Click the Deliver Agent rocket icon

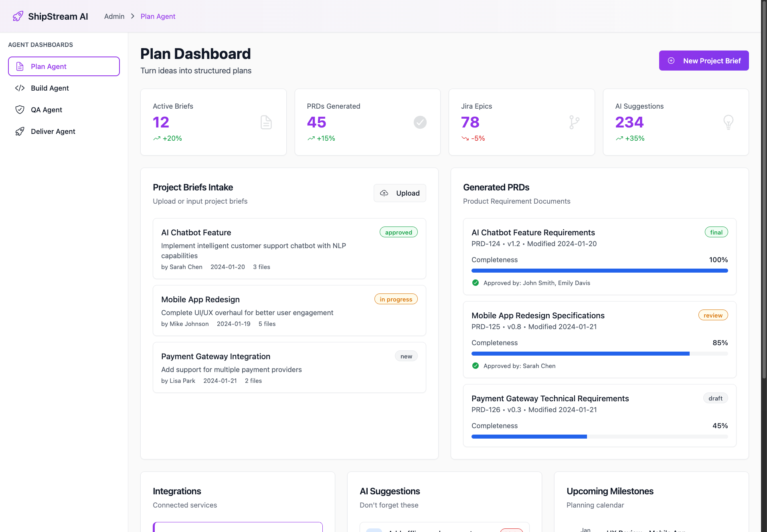20,131
